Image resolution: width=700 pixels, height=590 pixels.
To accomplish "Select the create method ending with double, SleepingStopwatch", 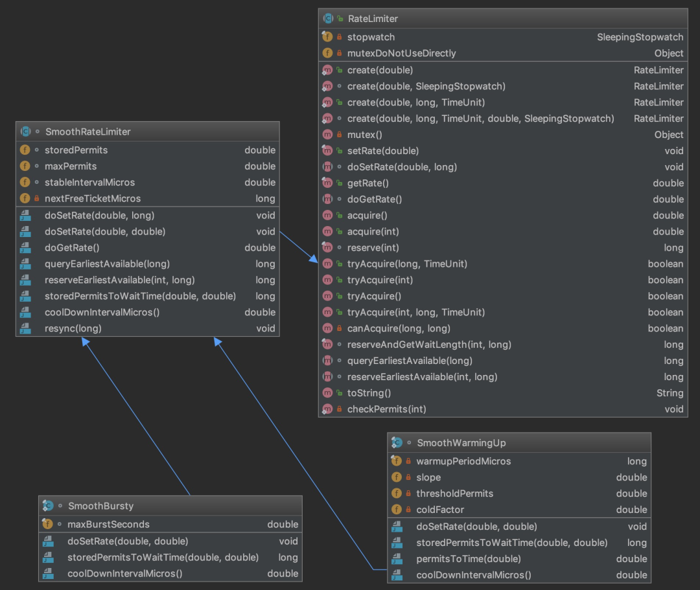I will 481,119.
